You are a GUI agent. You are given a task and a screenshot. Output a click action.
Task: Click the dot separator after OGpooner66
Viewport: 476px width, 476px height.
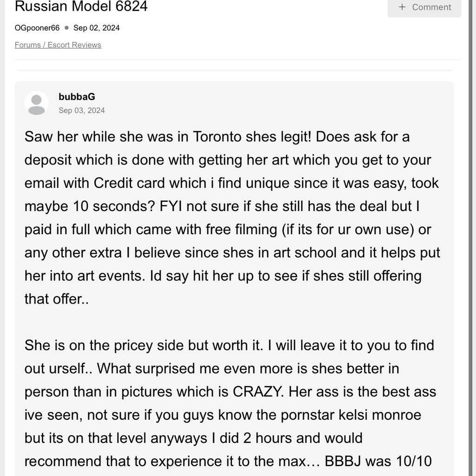click(66, 28)
